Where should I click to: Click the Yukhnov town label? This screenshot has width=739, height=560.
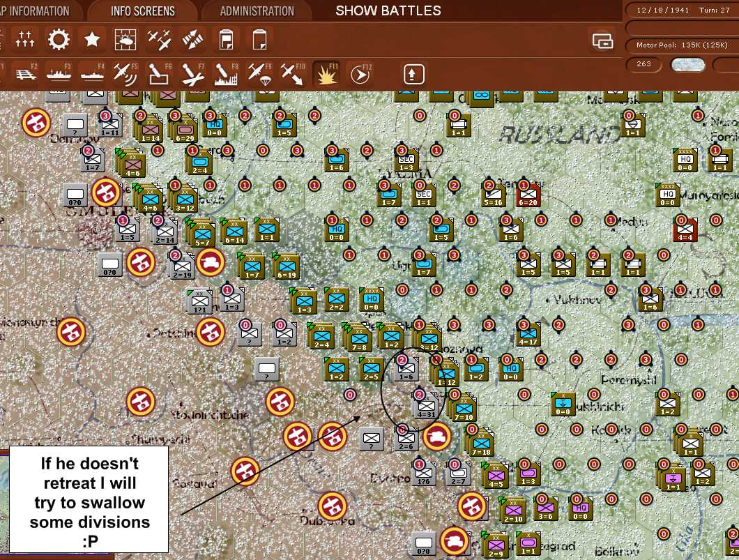point(577,300)
